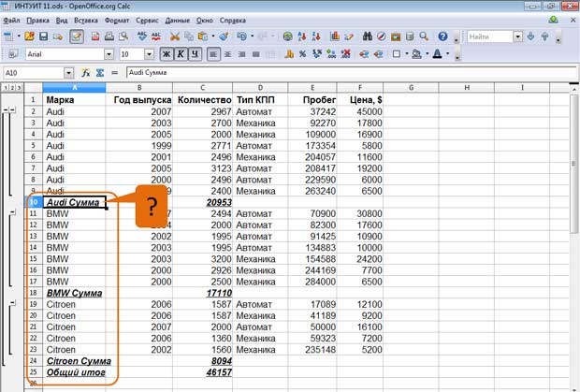This screenshot has width=580, height=392.
Task: Print the file directly
Action: 109,36
